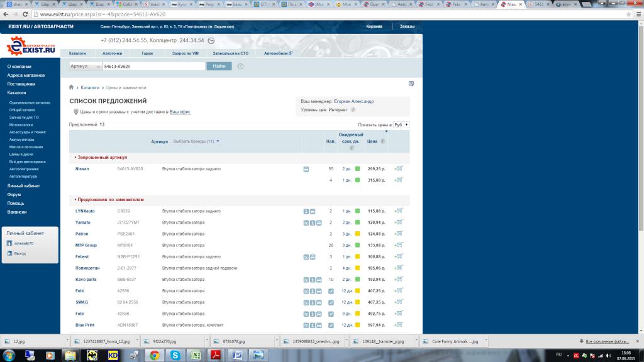The width and height of the screenshot is (644, 362).
Task: Open the search history clock icon
Action: pos(240,66)
